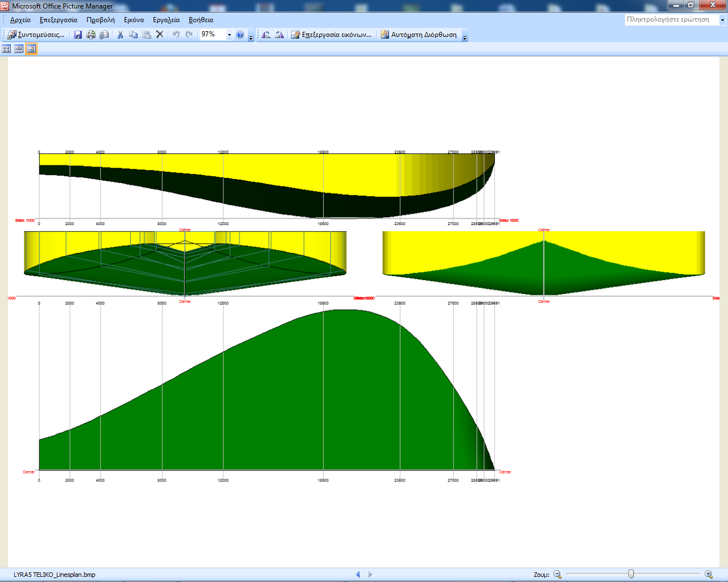Rotate the image left
This screenshot has height=582, width=728.
point(266,35)
